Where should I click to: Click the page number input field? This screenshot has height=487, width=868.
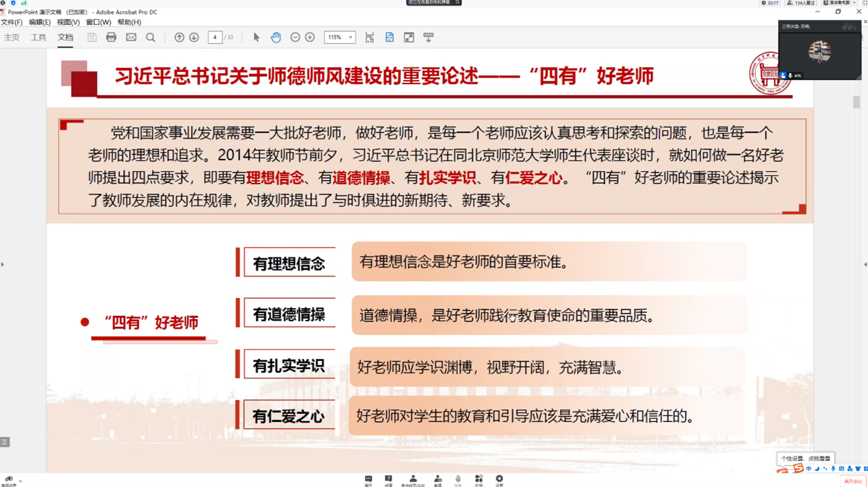[215, 37]
